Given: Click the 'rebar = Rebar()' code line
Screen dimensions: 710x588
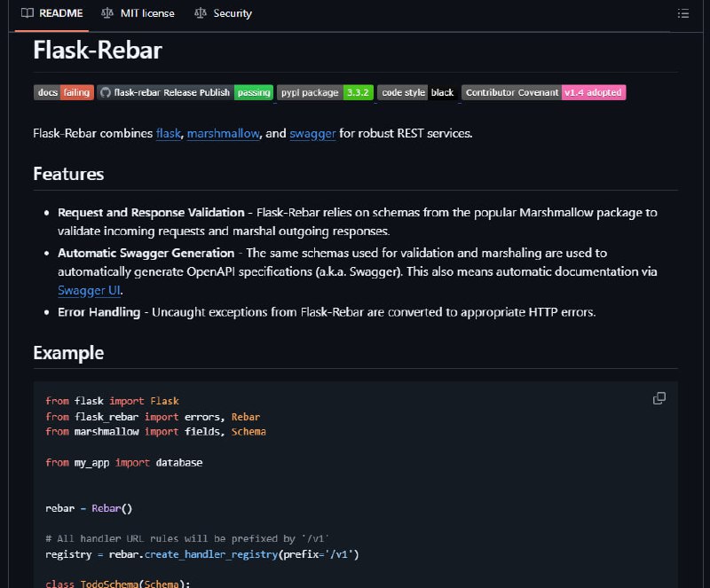Looking at the screenshot, I should (89, 508).
